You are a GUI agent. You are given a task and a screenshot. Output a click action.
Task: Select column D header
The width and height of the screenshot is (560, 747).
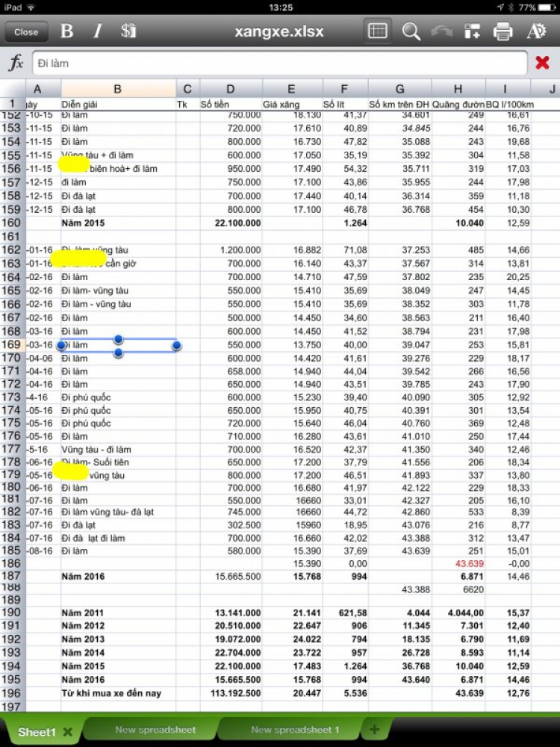231,89
